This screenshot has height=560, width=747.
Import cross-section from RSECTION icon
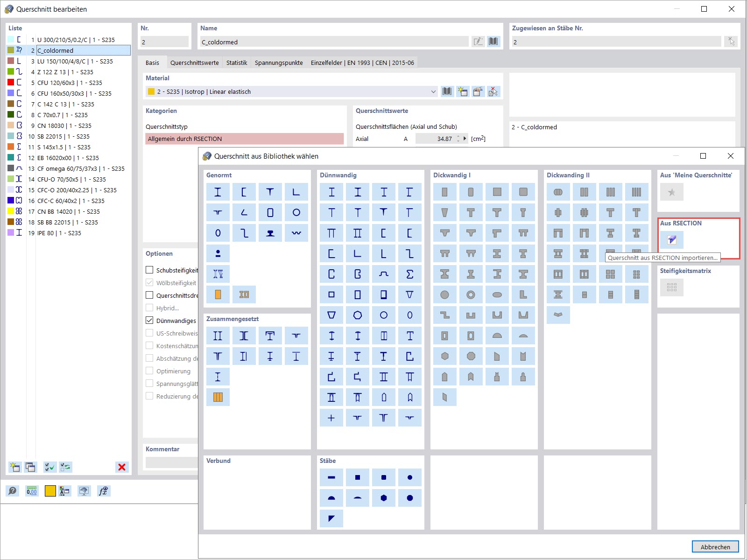coord(671,240)
